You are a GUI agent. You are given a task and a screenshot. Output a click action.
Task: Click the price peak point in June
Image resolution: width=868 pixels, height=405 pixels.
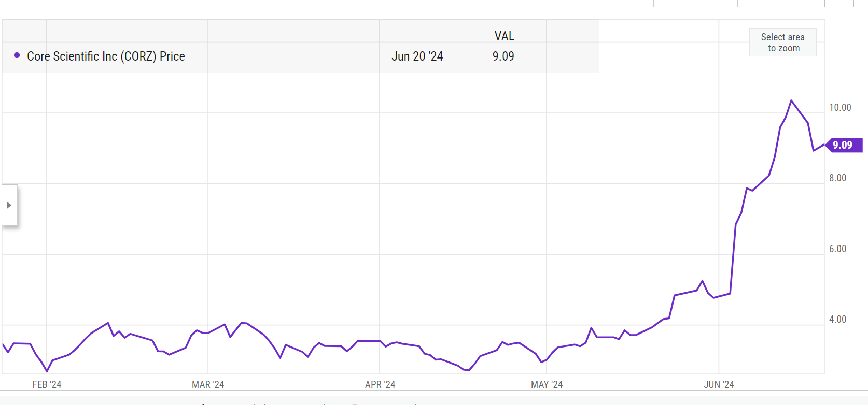[x=791, y=100]
